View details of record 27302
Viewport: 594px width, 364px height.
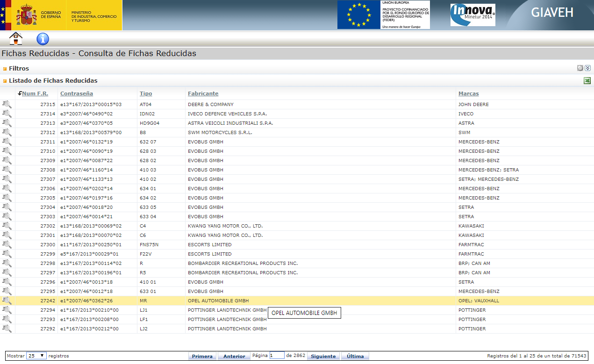7,226
